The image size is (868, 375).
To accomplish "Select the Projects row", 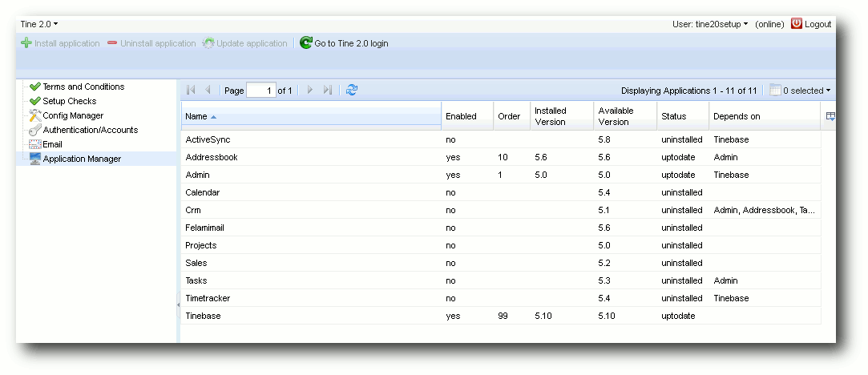I will 500,245.
